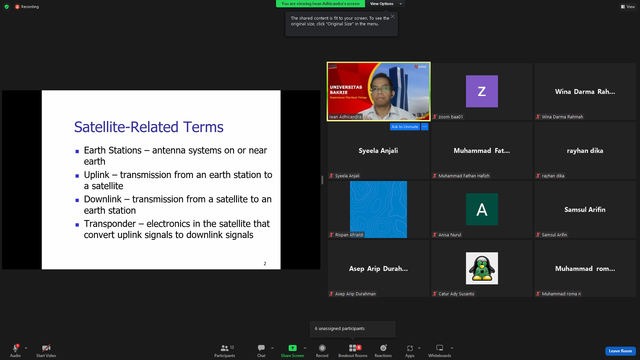Select the Wina Darma Rahmah participant tile
This screenshot has height=360, width=640.
[585, 91]
